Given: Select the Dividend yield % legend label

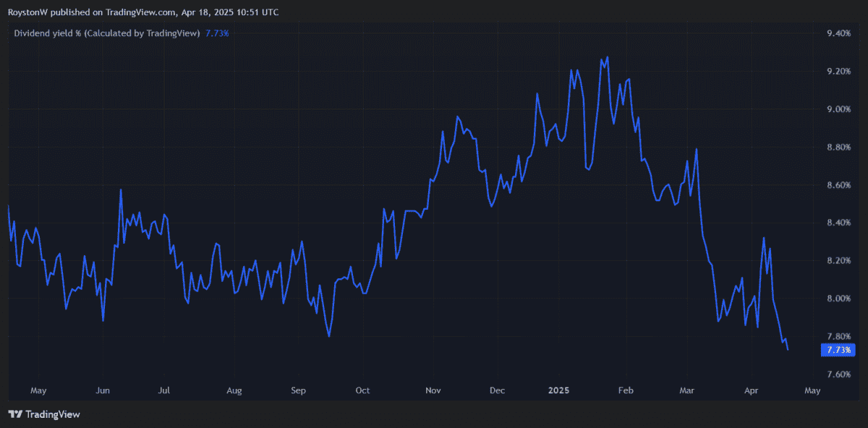Looking at the screenshot, I should (107, 33).
